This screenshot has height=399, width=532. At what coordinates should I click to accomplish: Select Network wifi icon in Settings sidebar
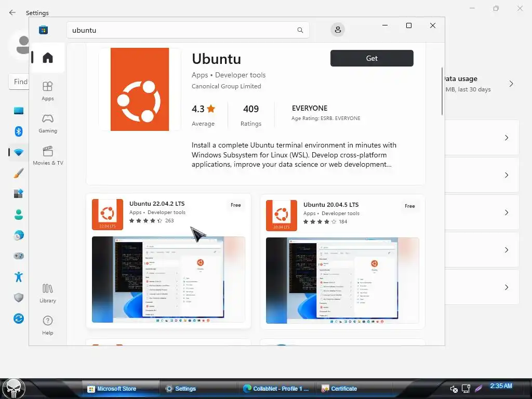[19, 152]
